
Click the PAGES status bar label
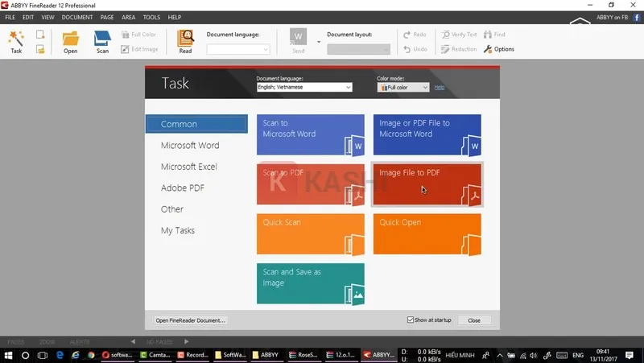coord(15,342)
